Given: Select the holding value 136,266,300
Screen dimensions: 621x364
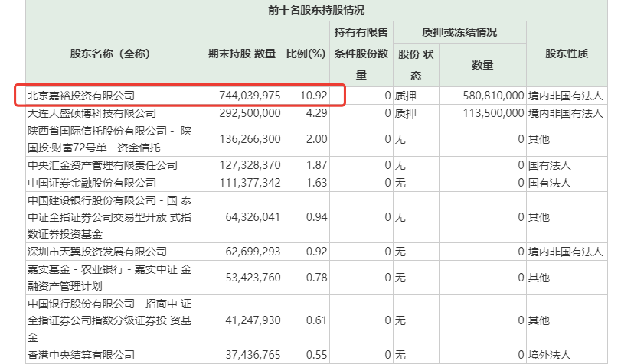Looking at the screenshot, I should (250, 139).
